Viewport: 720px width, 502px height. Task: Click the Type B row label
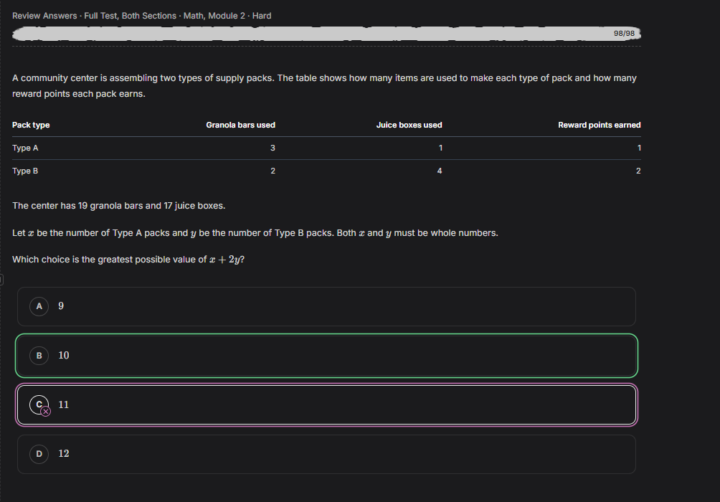click(25, 171)
